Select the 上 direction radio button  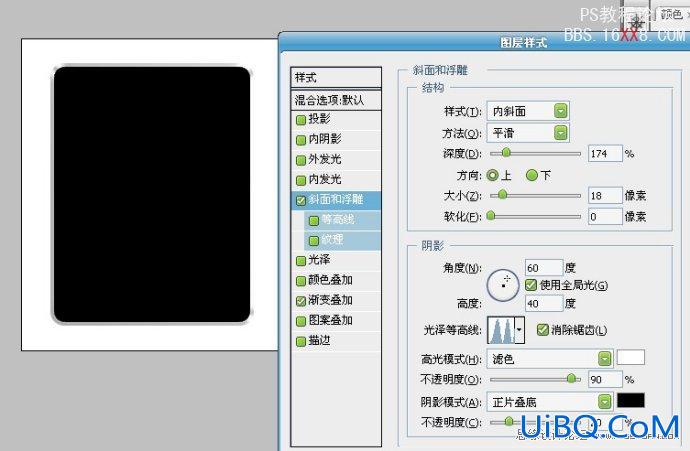pyautogui.click(x=492, y=176)
